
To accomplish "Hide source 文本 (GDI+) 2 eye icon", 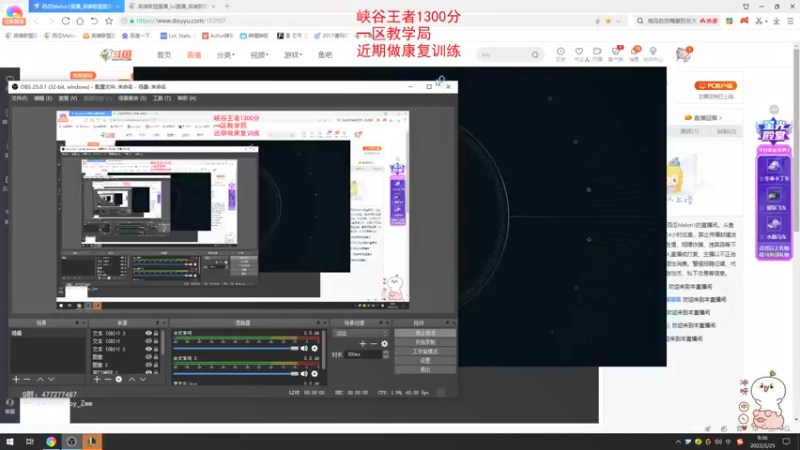I will coord(148,349).
